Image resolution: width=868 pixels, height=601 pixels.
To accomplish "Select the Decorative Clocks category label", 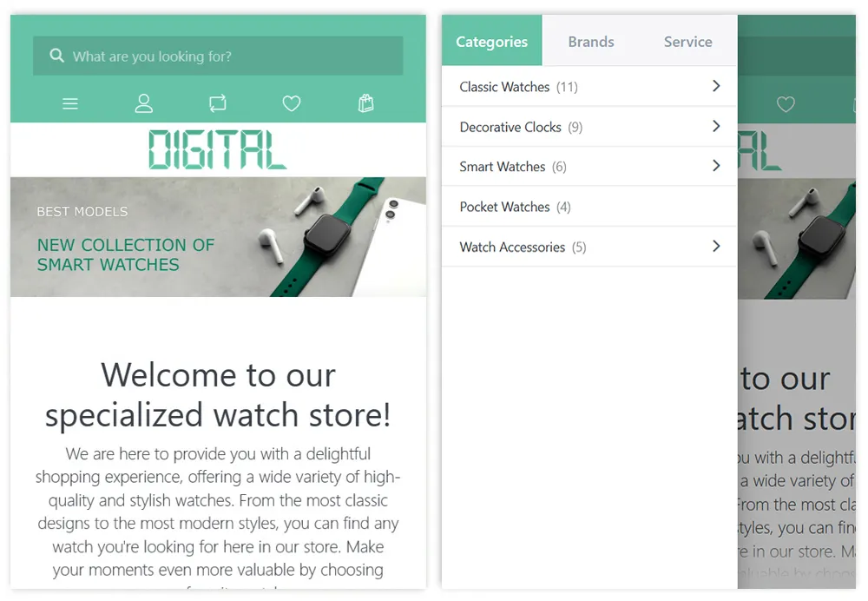I will (510, 127).
